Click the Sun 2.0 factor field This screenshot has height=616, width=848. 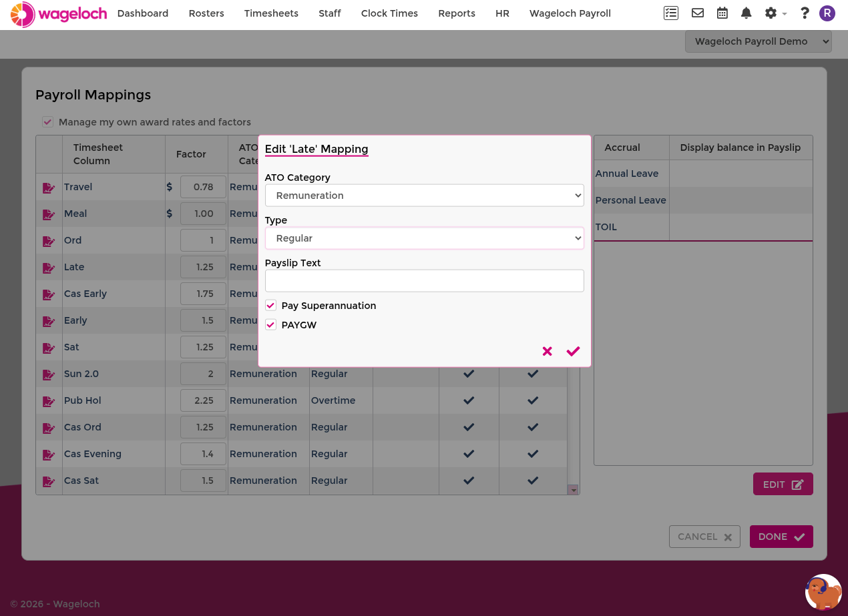(203, 374)
